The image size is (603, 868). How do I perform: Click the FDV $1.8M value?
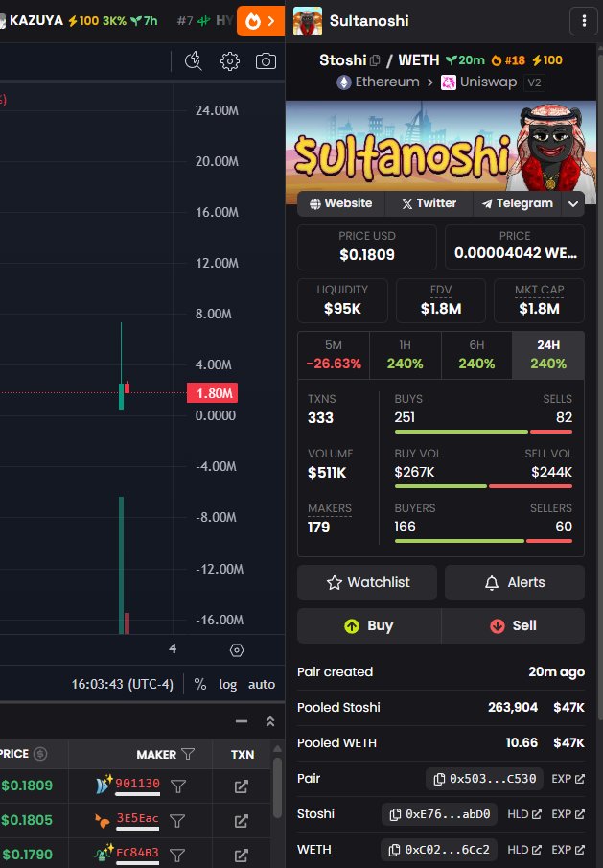point(441,309)
